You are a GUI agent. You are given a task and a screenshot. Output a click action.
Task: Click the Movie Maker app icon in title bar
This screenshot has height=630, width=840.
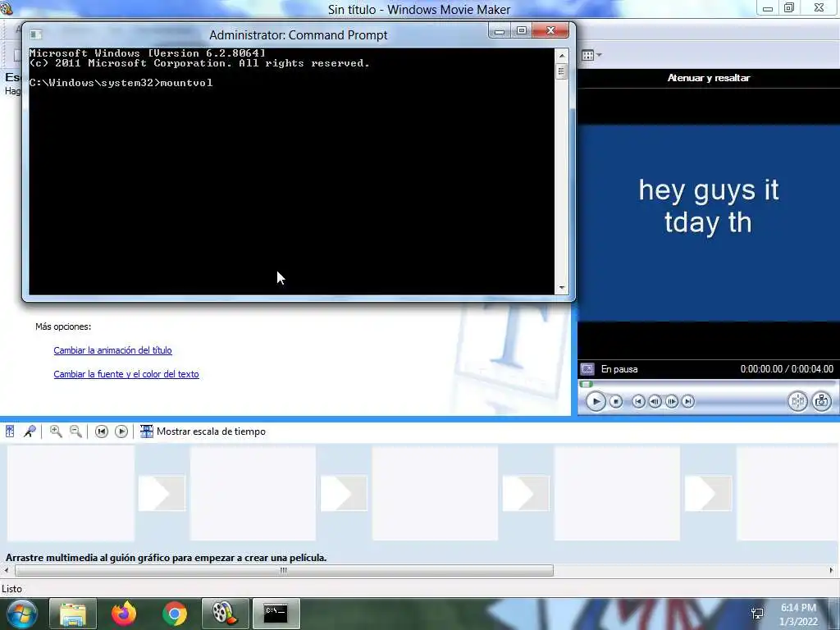click(7, 8)
